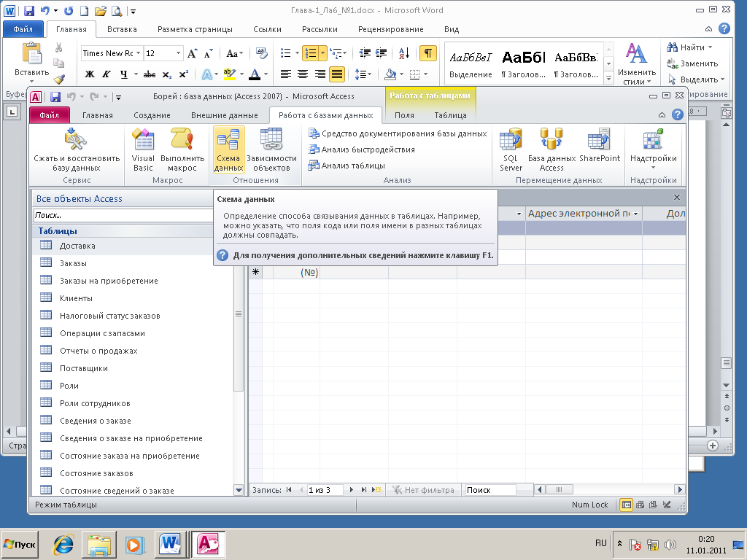Toggle subscript x₂ in Word
The image size is (747, 560).
[x=167, y=74]
